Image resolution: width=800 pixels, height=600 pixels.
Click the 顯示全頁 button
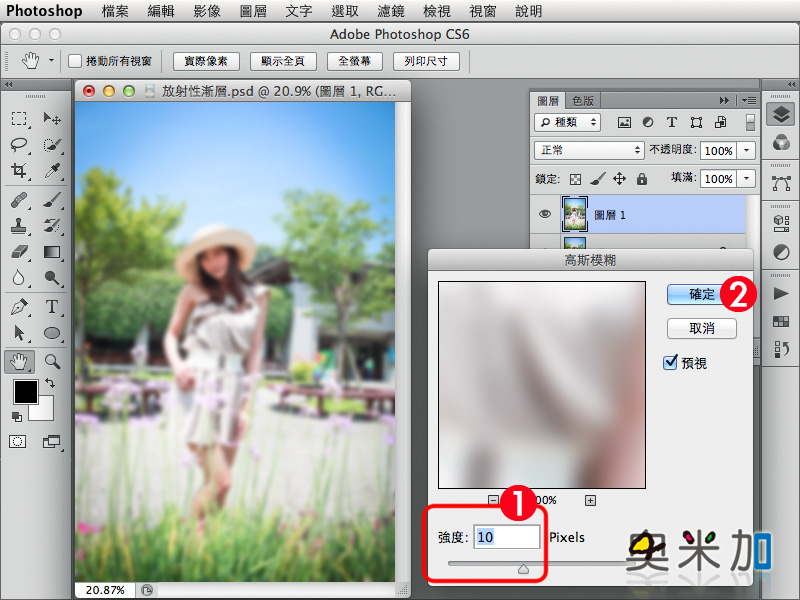tap(283, 61)
